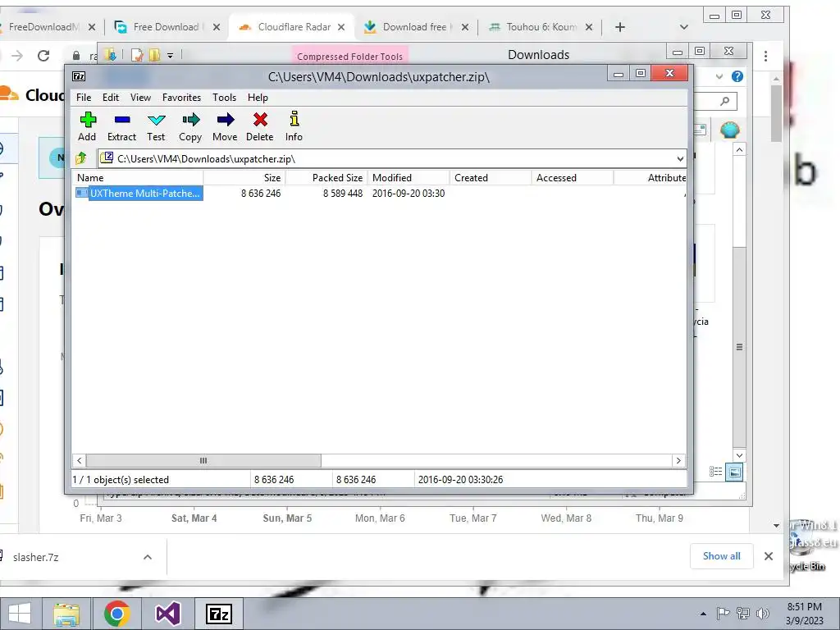Viewport: 840px width, 630px height.
Task: Click the Explorer search magnifier
Action: (725, 101)
